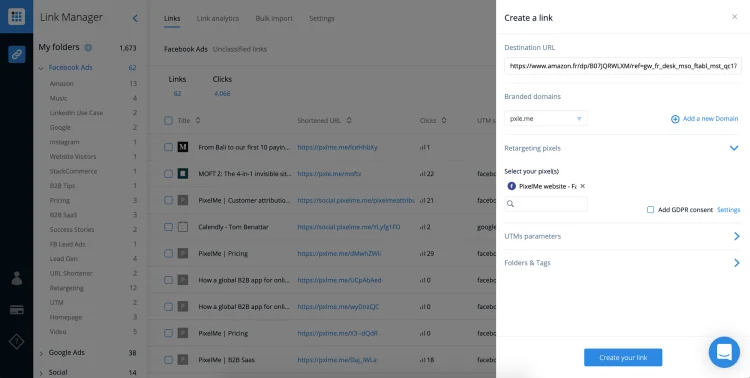The image size is (750, 378).
Task: Click the info icon next to My folders
Action: click(x=88, y=47)
